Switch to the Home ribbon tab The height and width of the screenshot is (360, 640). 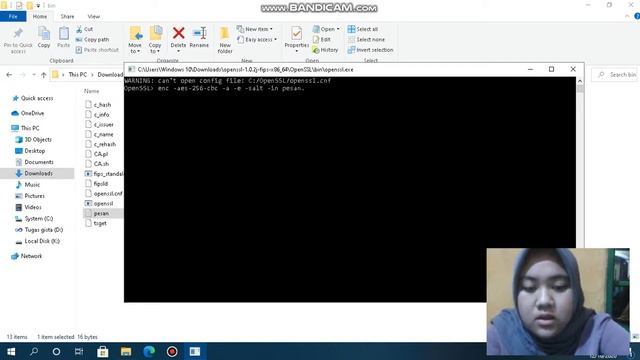tap(40, 16)
